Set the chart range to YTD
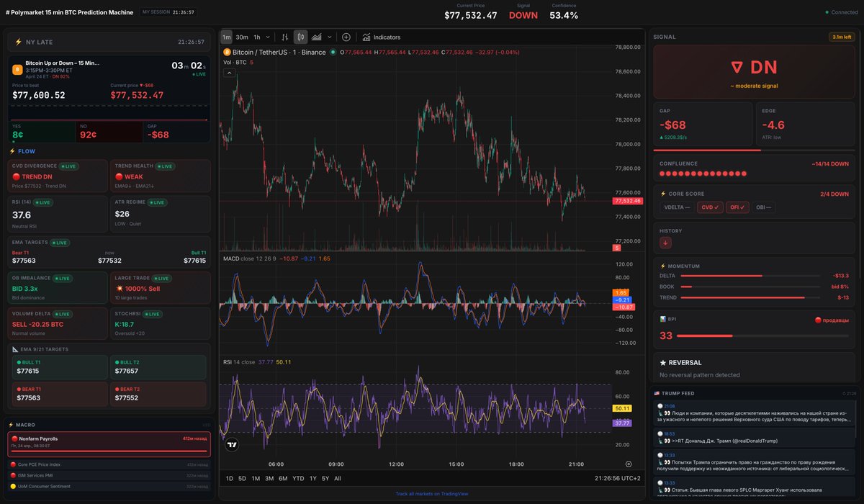This screenshot has height=504, width=864. 298,478
